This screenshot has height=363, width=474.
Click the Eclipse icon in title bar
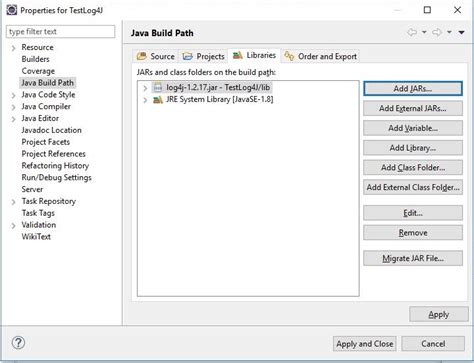pos(12,10)
